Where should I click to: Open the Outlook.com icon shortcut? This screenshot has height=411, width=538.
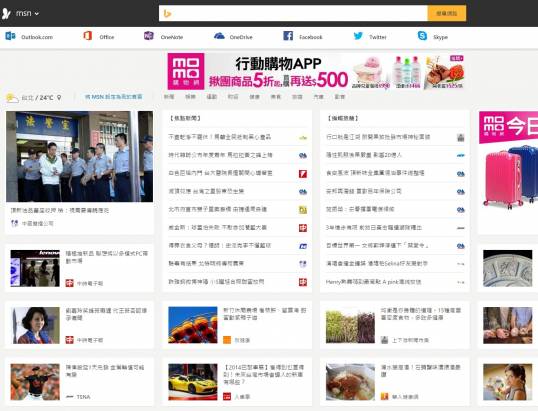pyautogui.click(x=10, y=36)
